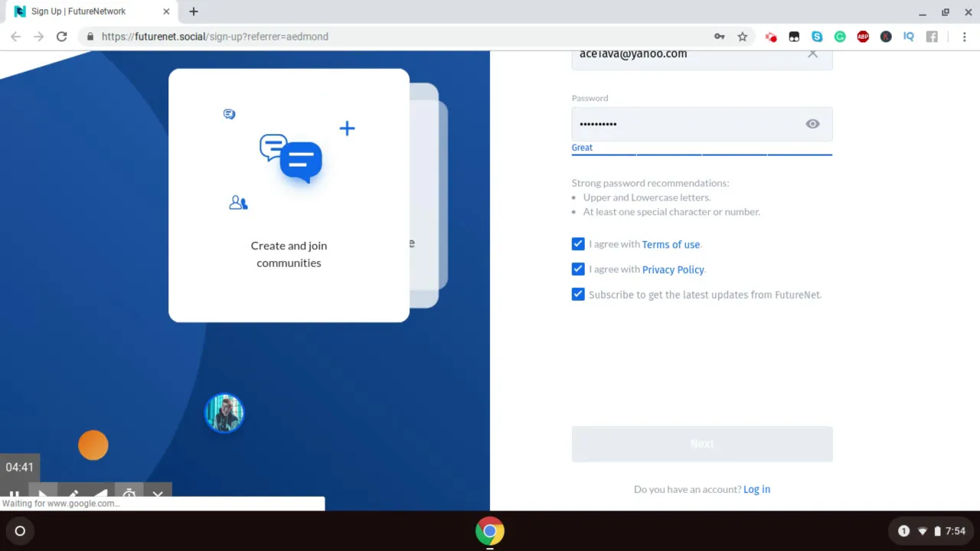
Task: Click the Strong password recommendations text
Action: [650, 183]
